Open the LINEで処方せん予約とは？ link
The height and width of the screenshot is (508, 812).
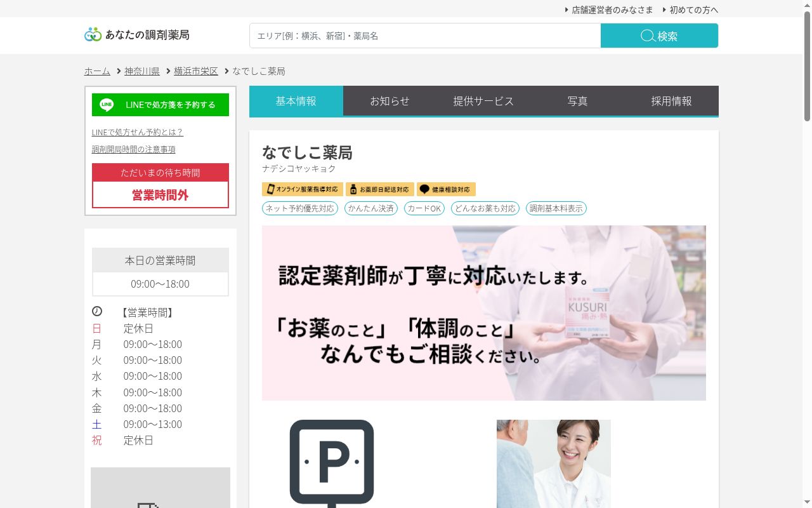138,132
